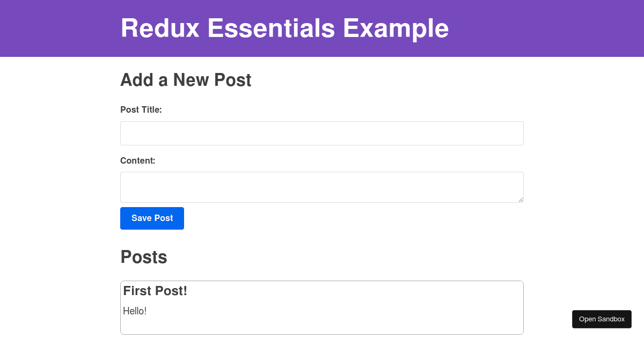Open Sandbox via the black button
644x338 pixels.
point(602,319)
